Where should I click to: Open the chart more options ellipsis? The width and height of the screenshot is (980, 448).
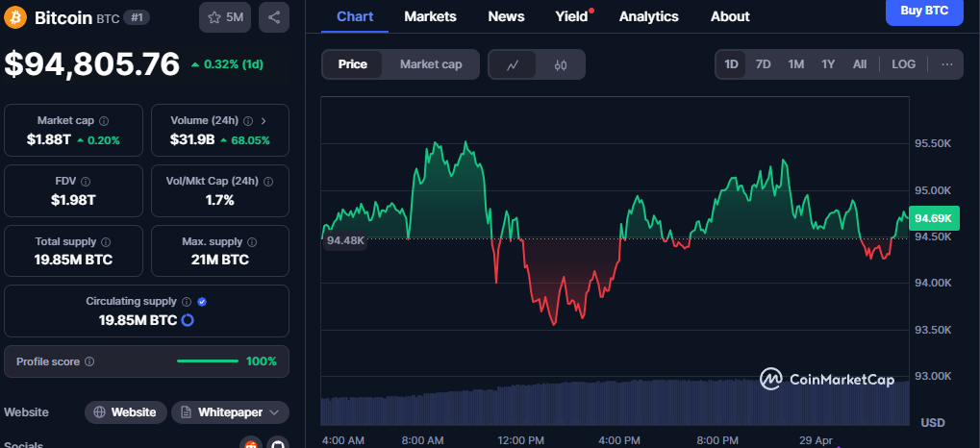947,64
